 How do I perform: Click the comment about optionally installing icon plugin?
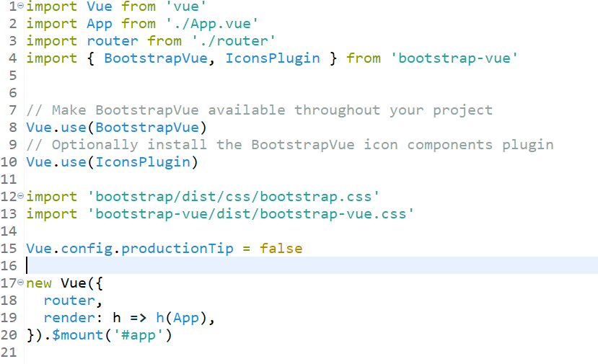click(290, 145)
